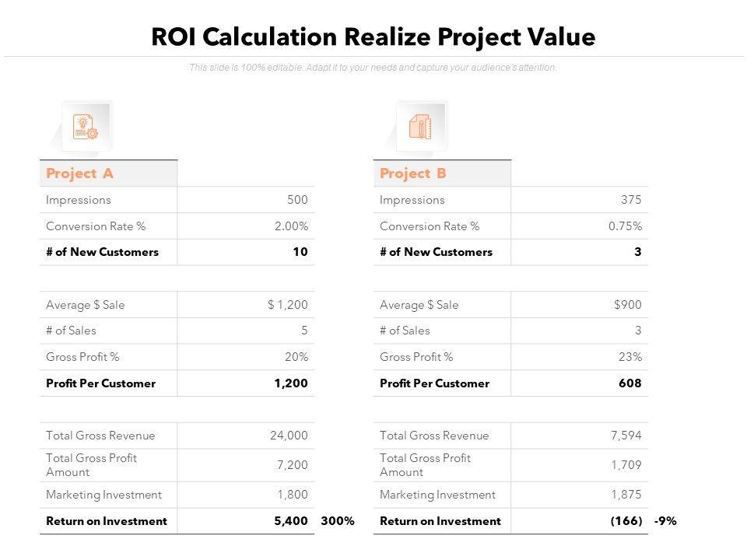Click Project A Return on Investment 5,400
747x560 pixels.
[292, 521]
